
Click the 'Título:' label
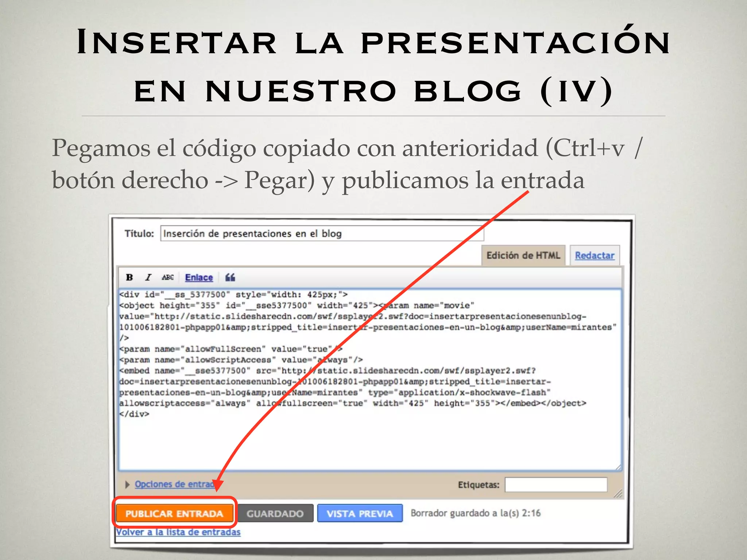(139, 233)
